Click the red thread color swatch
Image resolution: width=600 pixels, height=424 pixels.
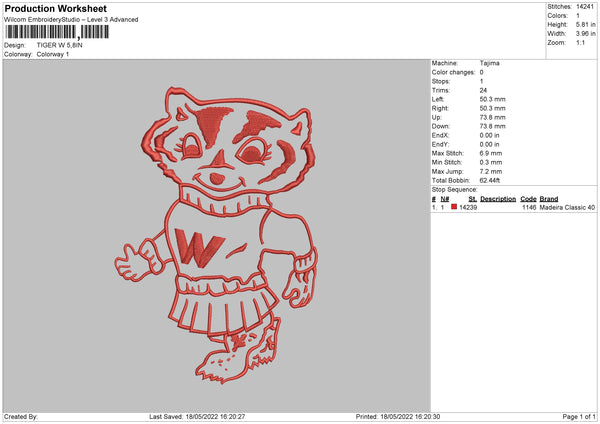(x=454, y=207)
